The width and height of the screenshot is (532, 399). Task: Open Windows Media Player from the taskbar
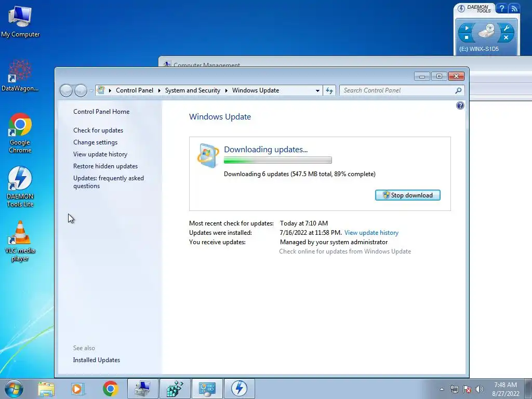78,389
